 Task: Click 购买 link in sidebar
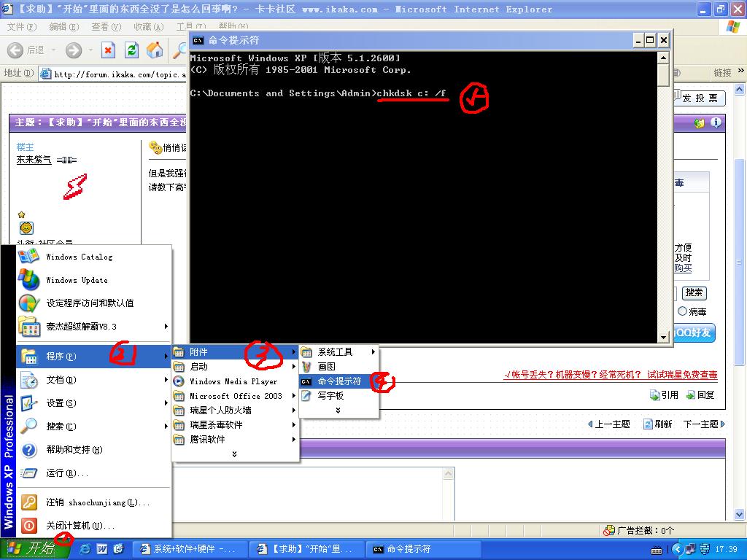tap(683, 268)
